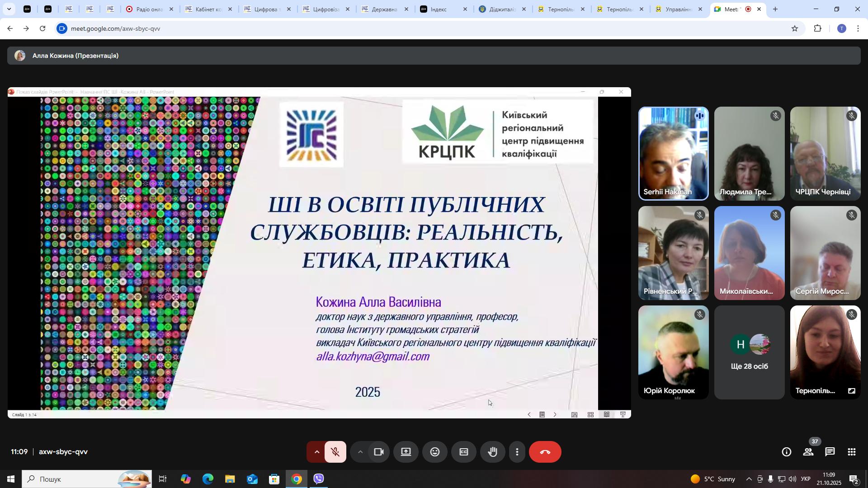
Task: Open Viber from the Windows taskbar
Action: (319, 479)
